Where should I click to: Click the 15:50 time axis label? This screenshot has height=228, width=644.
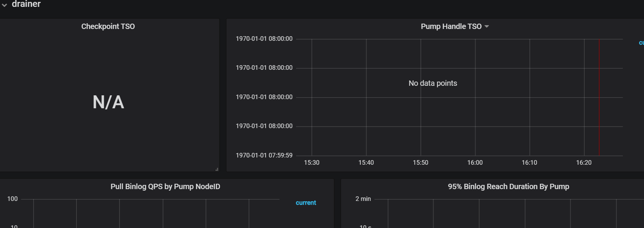(421, 162)
